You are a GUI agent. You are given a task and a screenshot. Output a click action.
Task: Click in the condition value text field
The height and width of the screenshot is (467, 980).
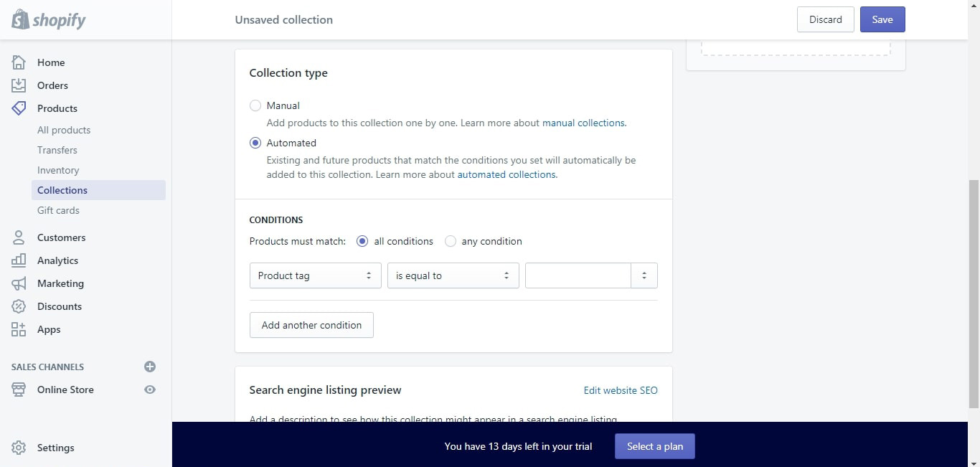point(578,275)
